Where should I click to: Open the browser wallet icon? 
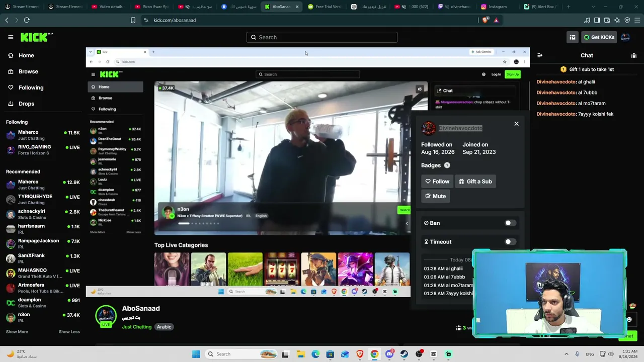pos(607,20)
